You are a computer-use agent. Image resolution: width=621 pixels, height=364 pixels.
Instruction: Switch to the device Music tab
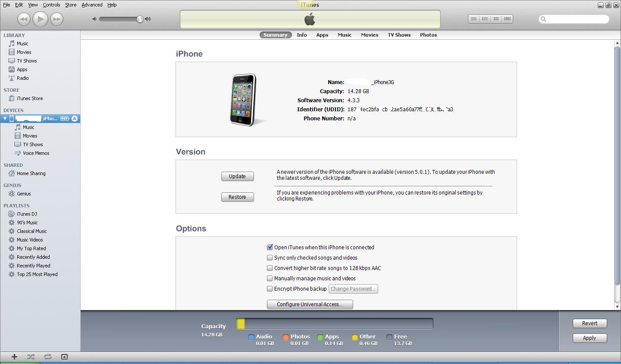click(345, 35)
